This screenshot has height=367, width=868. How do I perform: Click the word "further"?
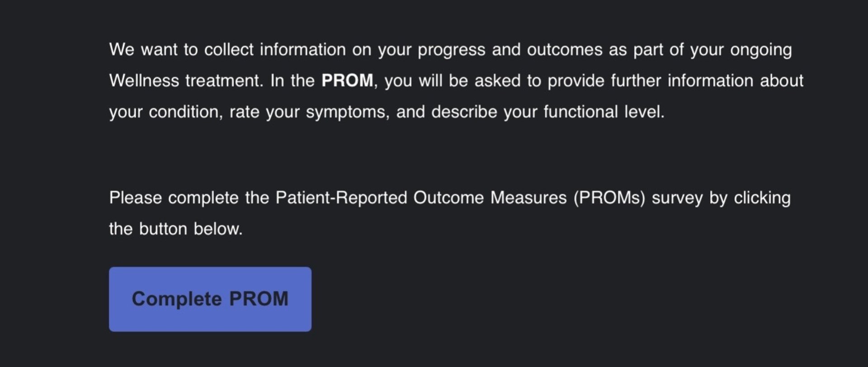(636, 81)
